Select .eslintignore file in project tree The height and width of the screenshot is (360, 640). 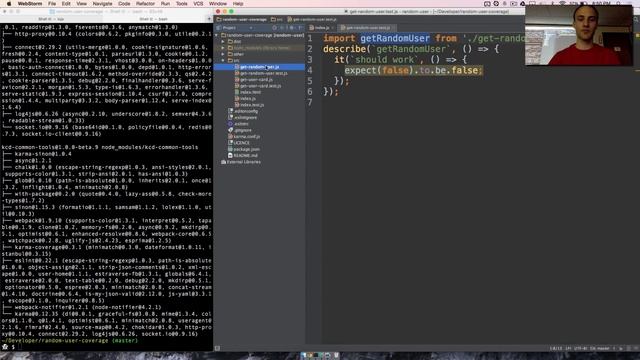point(245,118)
